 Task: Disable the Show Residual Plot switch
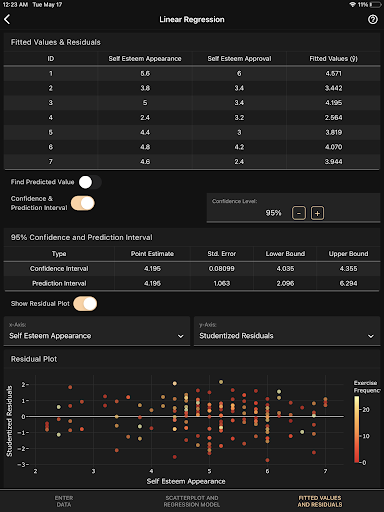[x=85, y=304]
